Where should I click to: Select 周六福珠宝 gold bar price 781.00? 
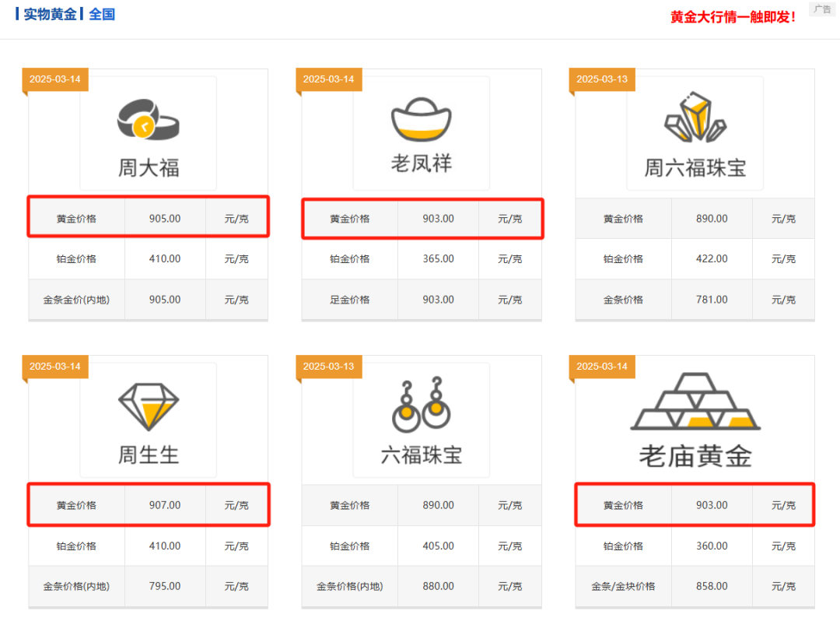point(712,300)
